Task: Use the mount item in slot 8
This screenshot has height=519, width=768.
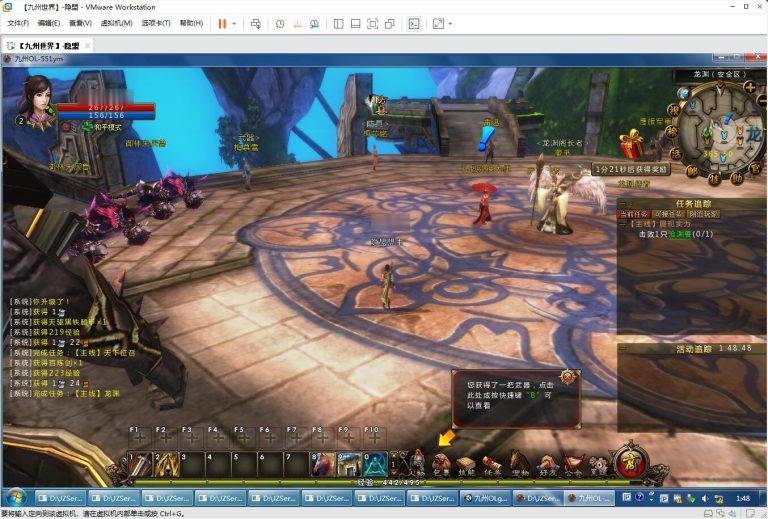Action: point(323,464)
